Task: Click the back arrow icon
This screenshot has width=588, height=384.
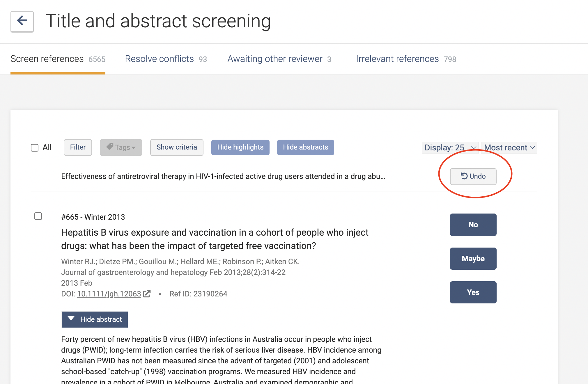Action: (22, 21)
